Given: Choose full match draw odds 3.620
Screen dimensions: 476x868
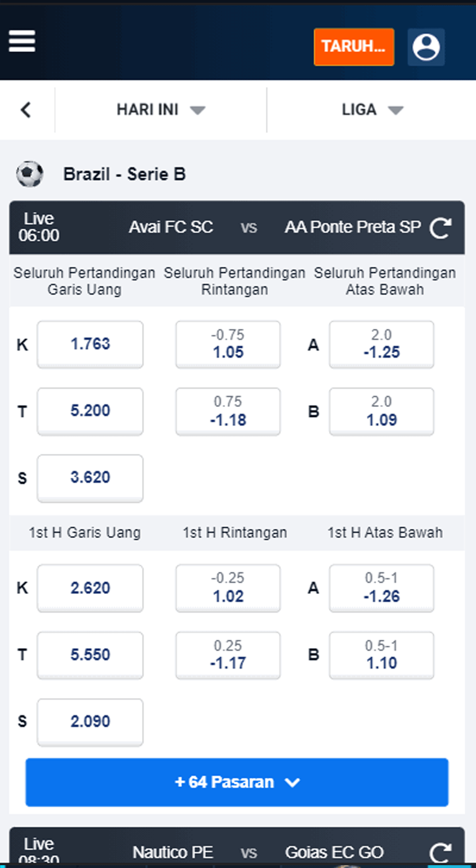Looking at the screenshot, I should click(x=90, y=478).
